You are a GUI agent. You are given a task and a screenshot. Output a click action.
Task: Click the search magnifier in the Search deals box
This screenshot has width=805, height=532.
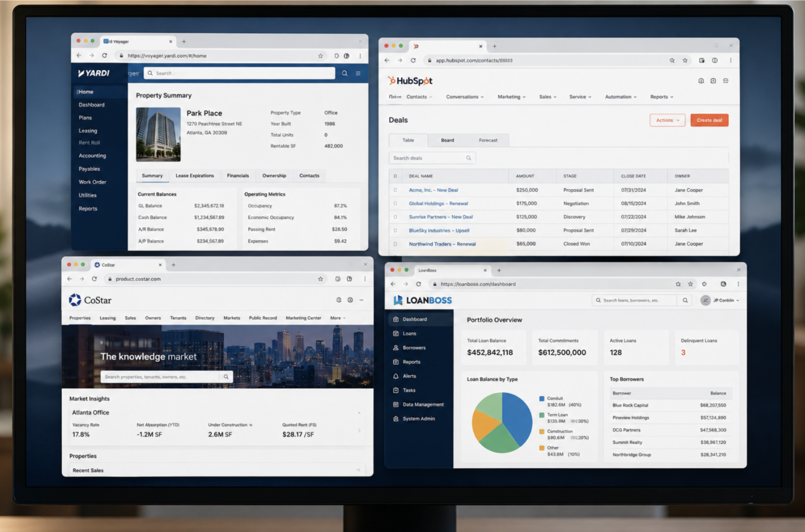(x=469, y=158)
